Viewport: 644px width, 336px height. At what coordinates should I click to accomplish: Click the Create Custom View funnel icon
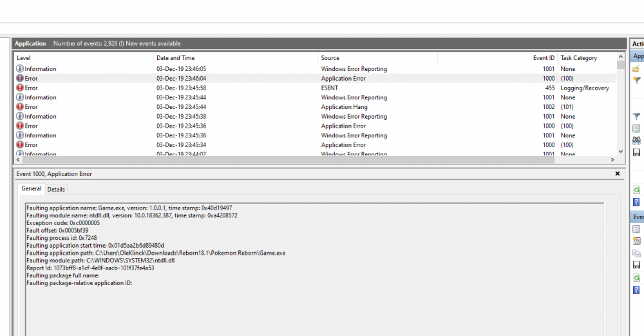point(636,80)
